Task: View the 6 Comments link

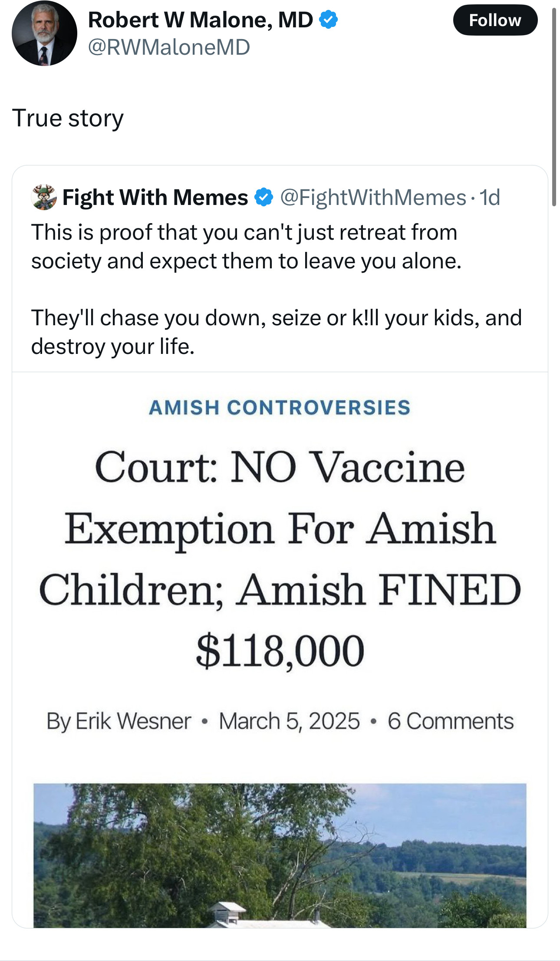Action: point(450,721)
